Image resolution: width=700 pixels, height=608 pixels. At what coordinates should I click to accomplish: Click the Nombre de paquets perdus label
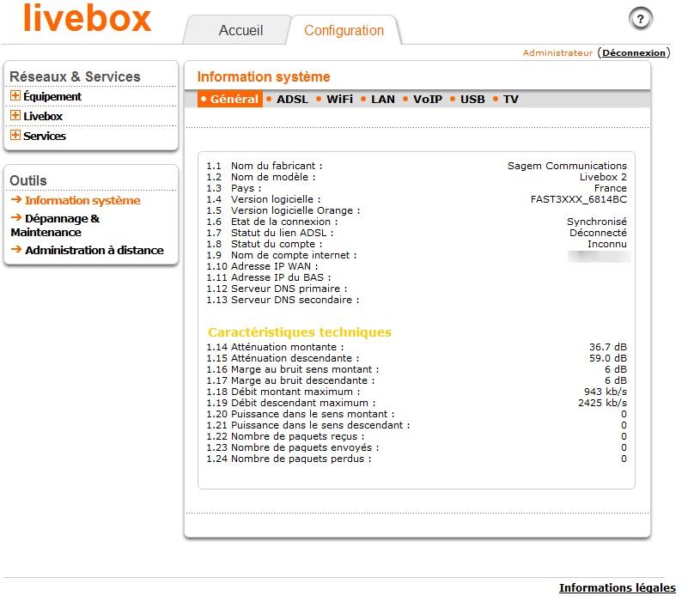coord(301,459)
